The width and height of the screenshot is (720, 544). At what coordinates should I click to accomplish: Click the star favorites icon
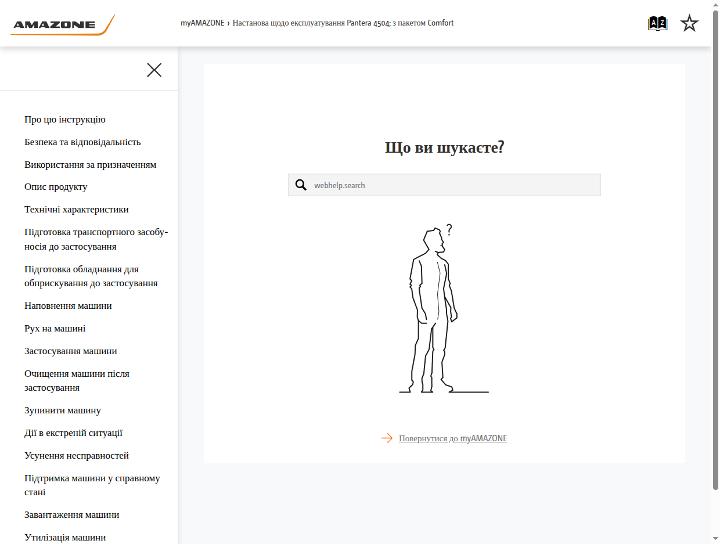tap(689, 23)
